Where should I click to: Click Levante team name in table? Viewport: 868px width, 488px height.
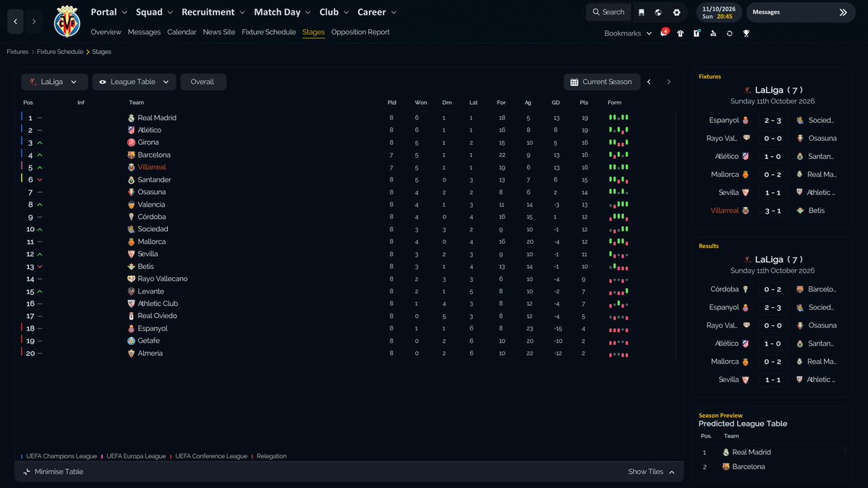150,291
